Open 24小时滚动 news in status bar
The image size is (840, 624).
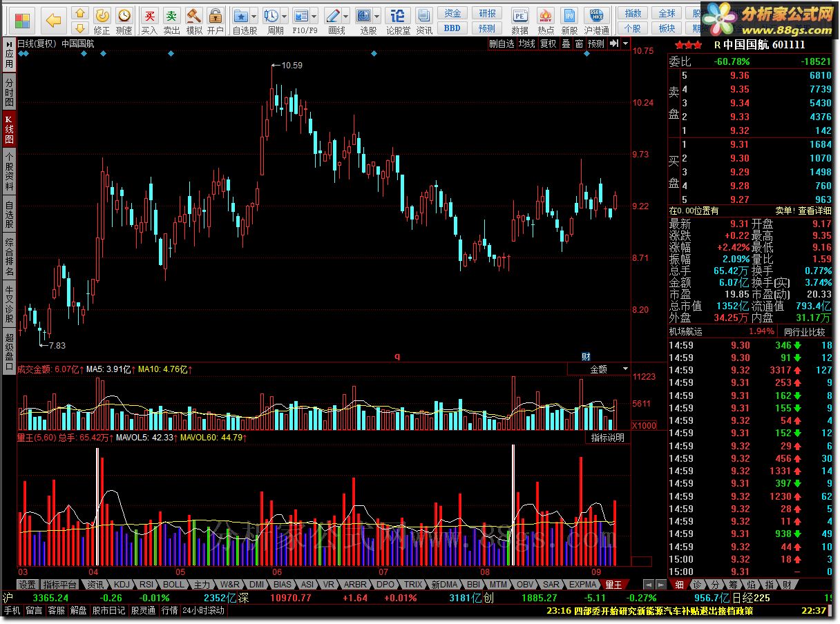(x=204, y=610)
